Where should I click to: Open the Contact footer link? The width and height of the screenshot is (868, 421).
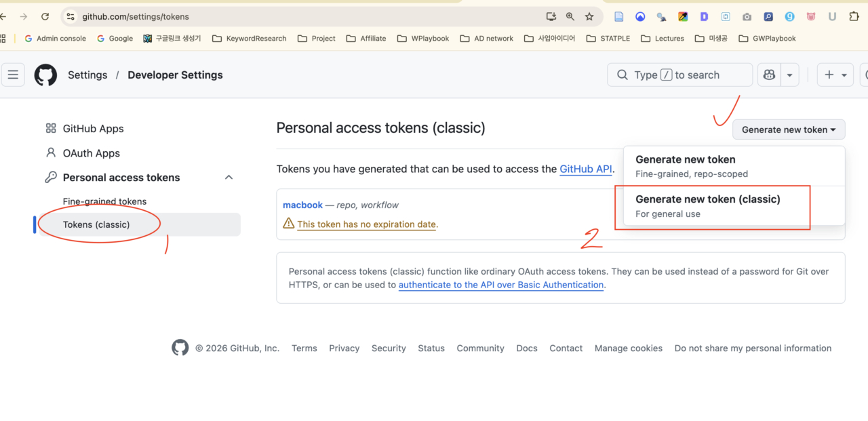coord(566,348)
